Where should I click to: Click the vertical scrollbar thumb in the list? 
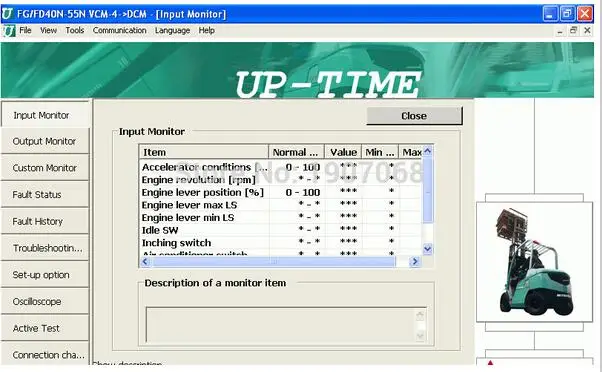tap(428, 190)
